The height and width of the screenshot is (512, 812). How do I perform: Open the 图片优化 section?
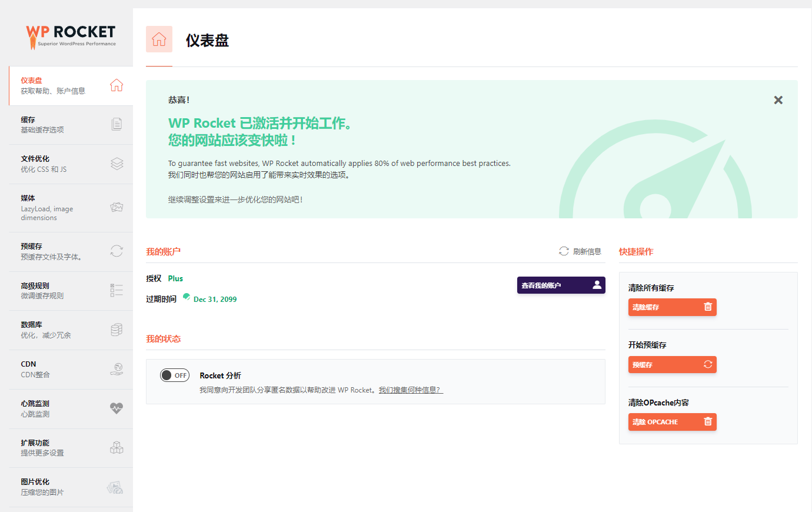(x=71, y=487)
